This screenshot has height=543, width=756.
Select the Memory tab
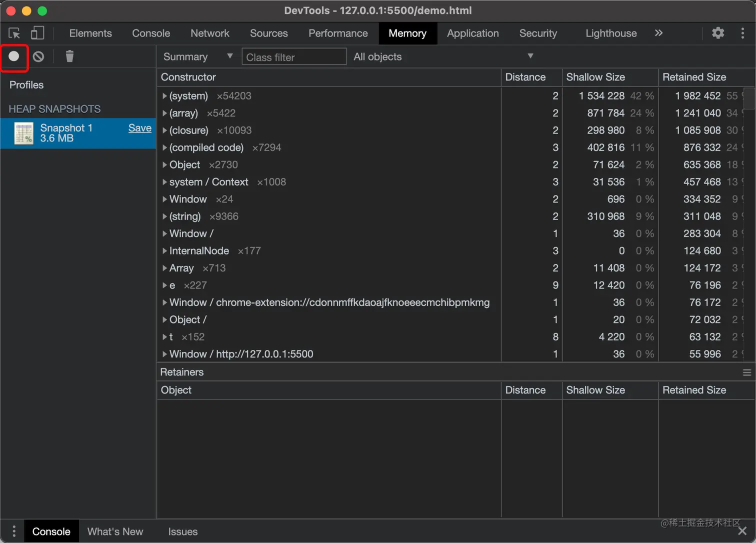tap(407, 33)
